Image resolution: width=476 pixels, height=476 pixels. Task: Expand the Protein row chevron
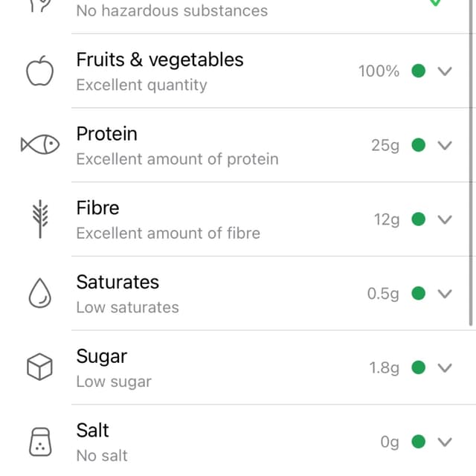pyautogui.click(x=445, y=145)
